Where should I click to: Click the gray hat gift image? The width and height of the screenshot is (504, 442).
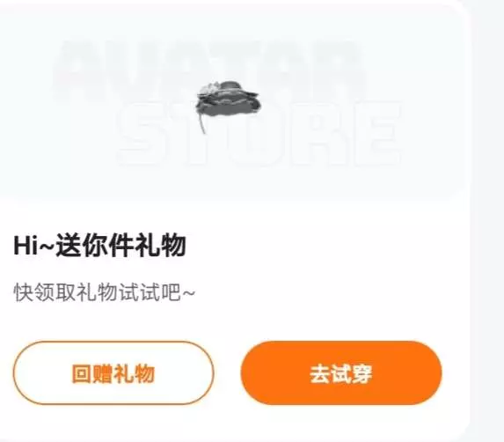(x=229, y=102)
